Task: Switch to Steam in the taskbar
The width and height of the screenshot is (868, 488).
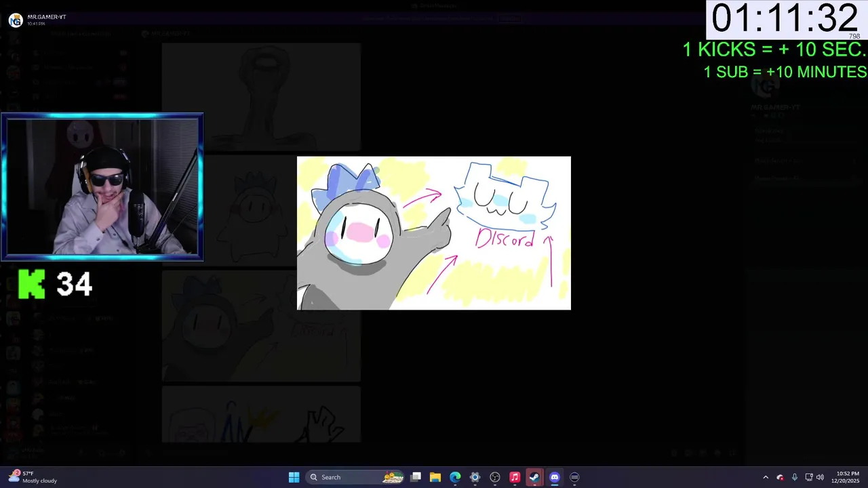Action: 534,477
